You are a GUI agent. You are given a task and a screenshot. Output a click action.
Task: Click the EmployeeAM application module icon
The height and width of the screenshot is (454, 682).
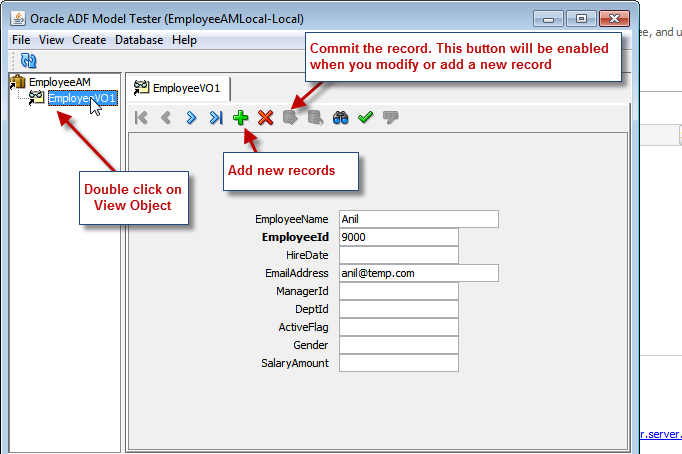point(18,82)
